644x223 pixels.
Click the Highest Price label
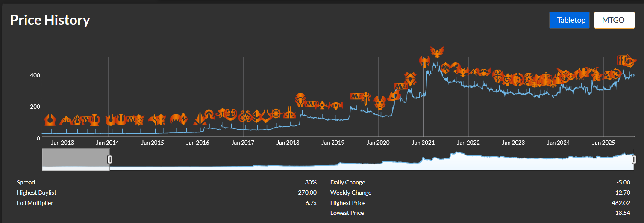[x=348, y=203]
